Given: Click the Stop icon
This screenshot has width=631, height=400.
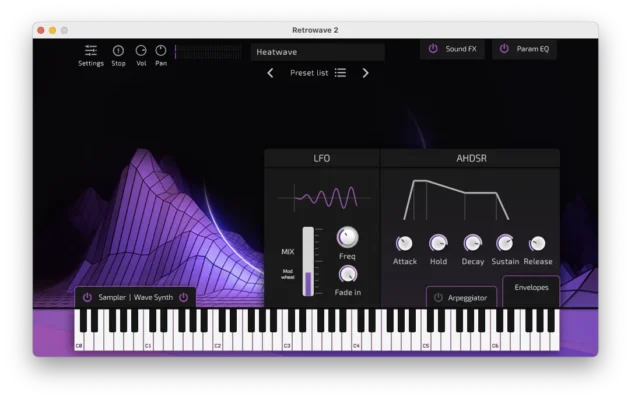Looking at the screenshot, I should 118,51.
